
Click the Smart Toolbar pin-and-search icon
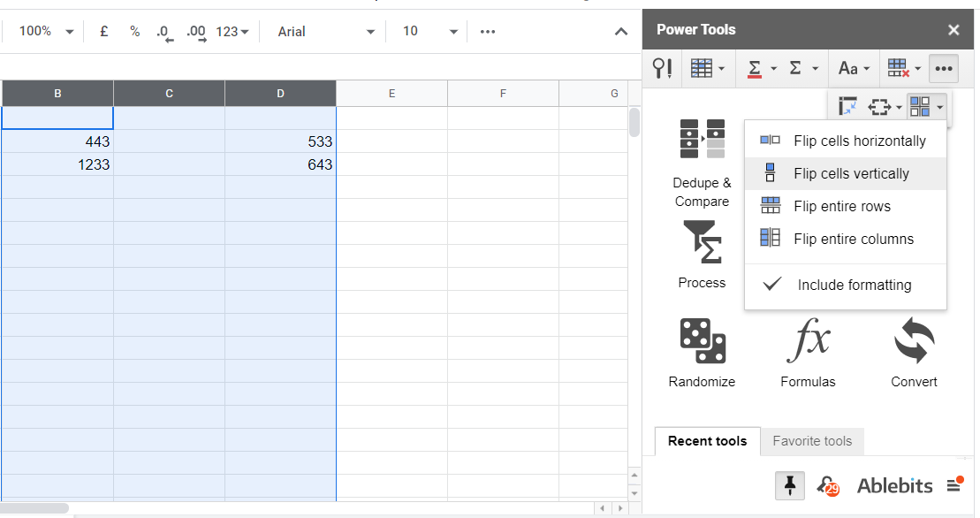click(x=662, y=68)
